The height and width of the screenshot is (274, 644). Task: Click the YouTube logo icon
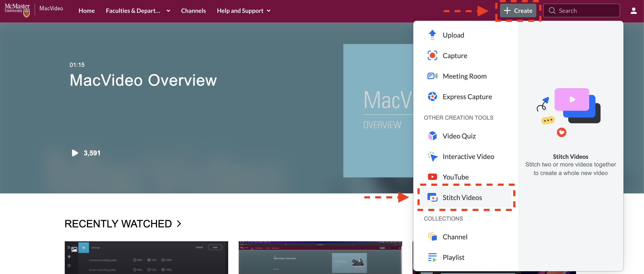point(432,177)
